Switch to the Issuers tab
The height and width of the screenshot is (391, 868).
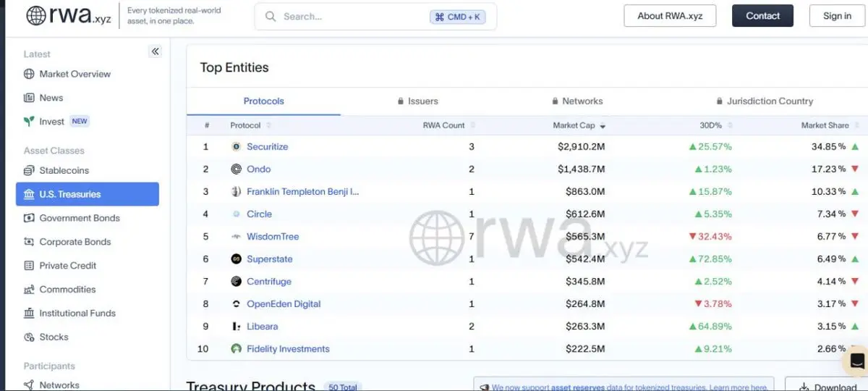(x=417, y=101)
